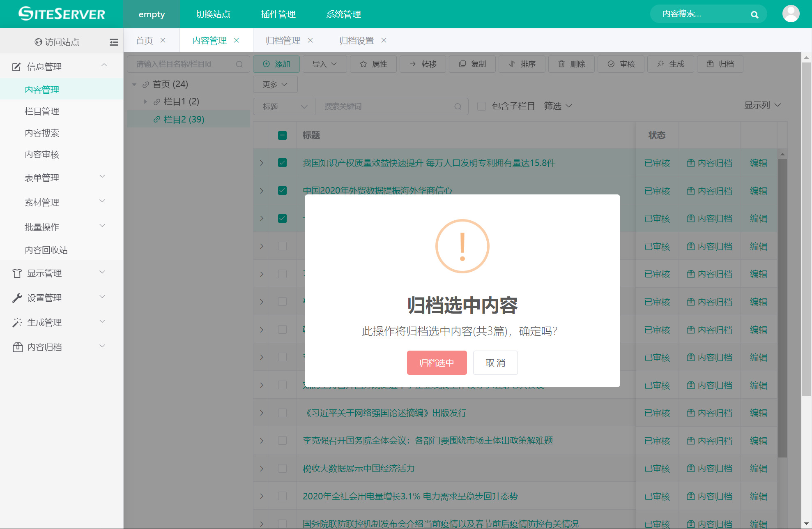Viewport: 812px width, 529px height.
Task: Open 插件管理 in top menu
Action: pos(278,14)
